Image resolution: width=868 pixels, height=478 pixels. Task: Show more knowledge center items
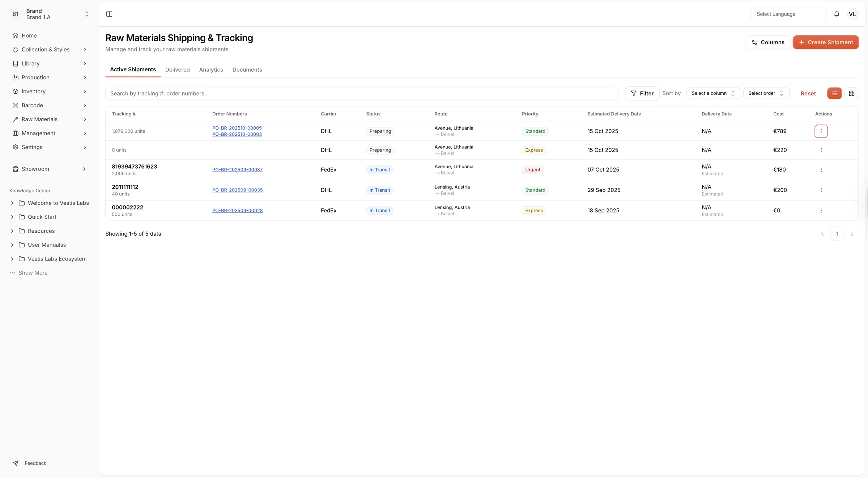tap(29, 273)
